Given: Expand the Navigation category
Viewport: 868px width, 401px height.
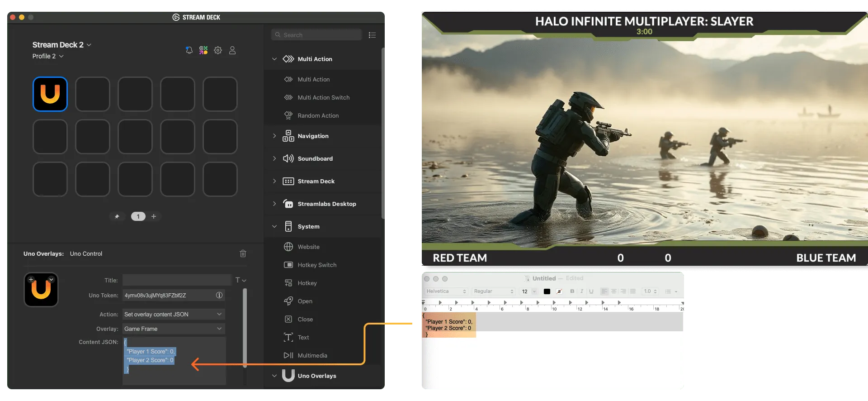Looking at the screenshot, I should click(274, 136).
